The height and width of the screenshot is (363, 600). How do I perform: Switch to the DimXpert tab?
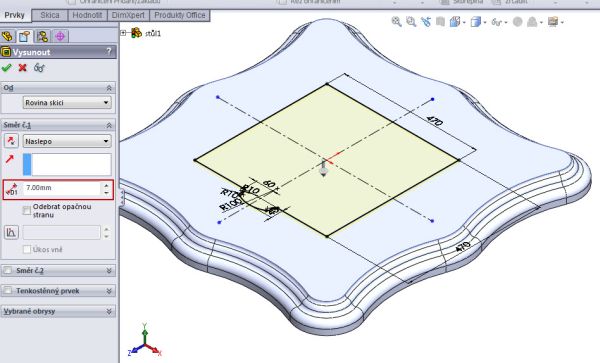tap(128, 15)
